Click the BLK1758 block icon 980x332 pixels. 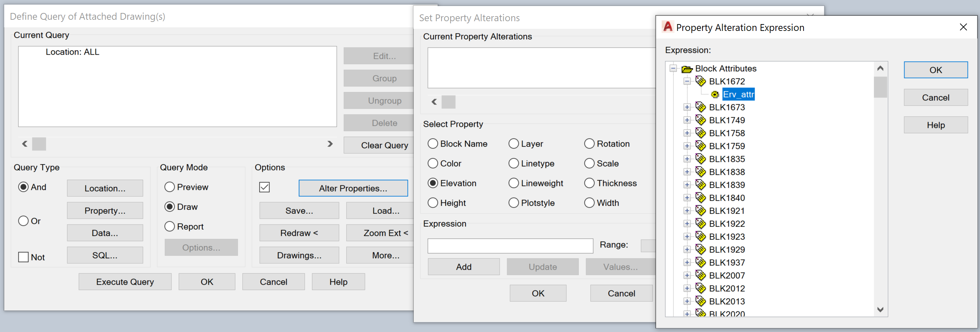point(700,133)
